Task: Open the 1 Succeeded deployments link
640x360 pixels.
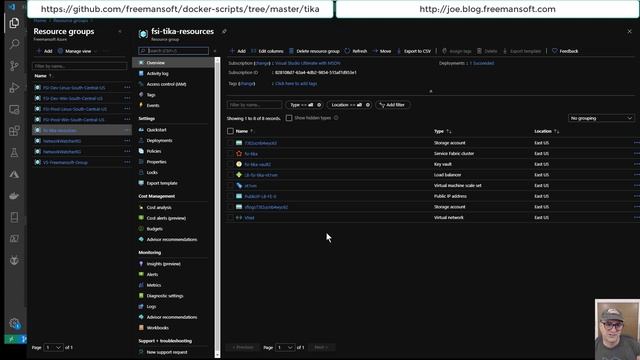Action: (x=482, y=63)
